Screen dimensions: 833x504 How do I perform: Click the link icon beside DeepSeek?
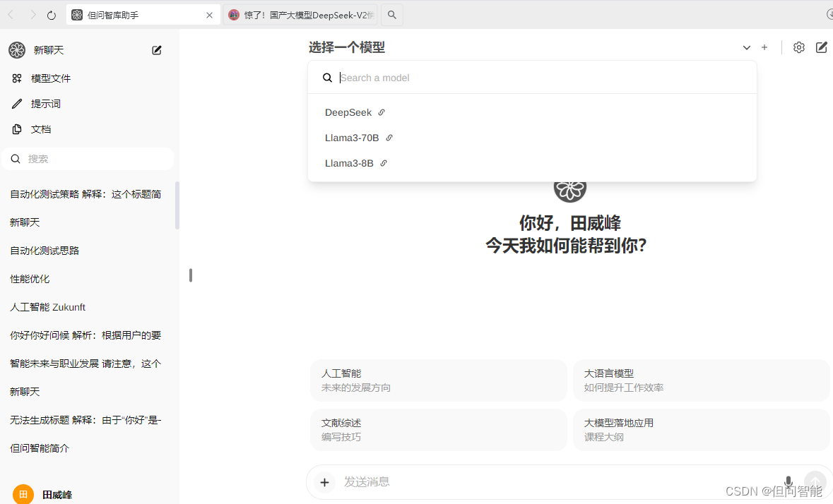coord(382,112)
